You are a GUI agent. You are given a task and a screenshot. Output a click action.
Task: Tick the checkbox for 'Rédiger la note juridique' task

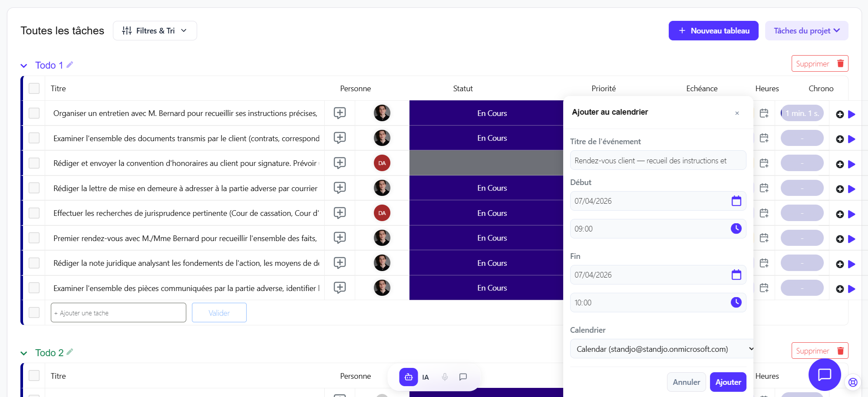click(x=34, y=263)
